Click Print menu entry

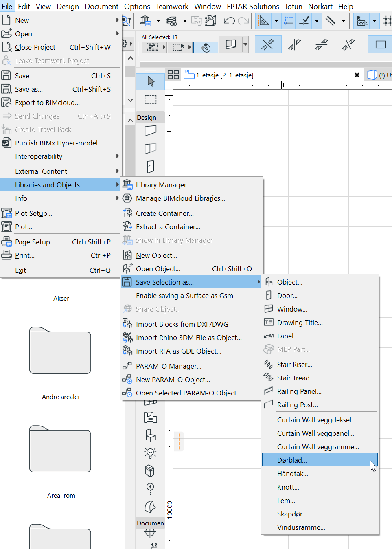61,255
